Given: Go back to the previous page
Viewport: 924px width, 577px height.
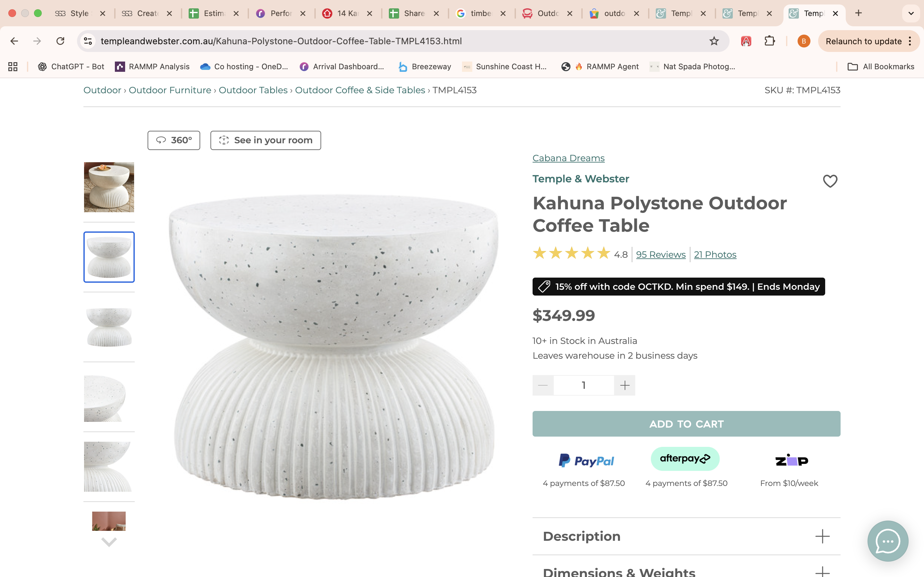Looking at the screenshot, I should (x=14, y=41).
